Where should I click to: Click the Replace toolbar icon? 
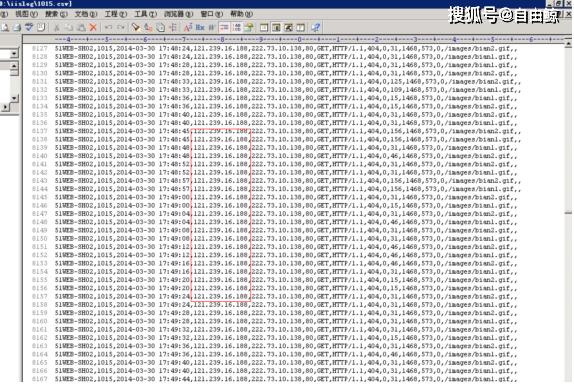pyautogui.click(x=148, y=27)
